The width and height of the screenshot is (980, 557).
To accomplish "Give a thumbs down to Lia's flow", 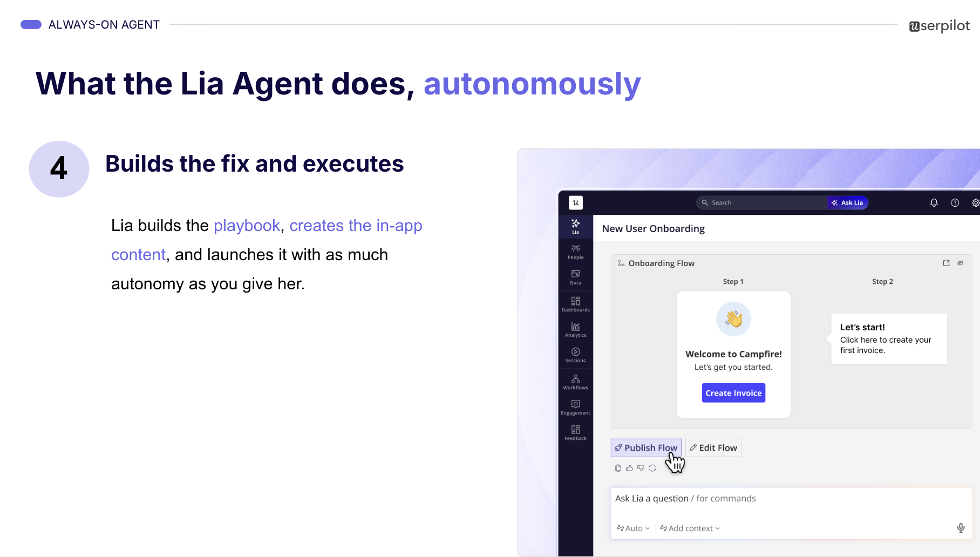I will click(641, 468).
